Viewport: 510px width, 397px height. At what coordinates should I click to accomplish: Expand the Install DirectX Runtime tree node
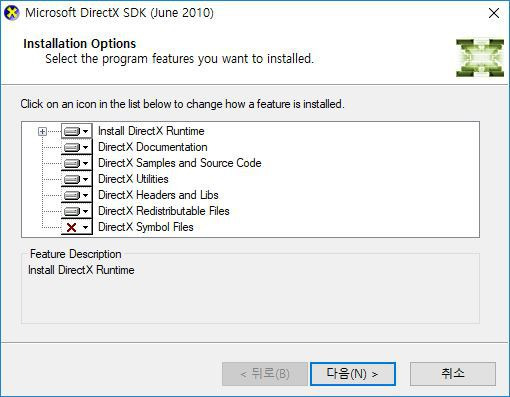(42, 132)
